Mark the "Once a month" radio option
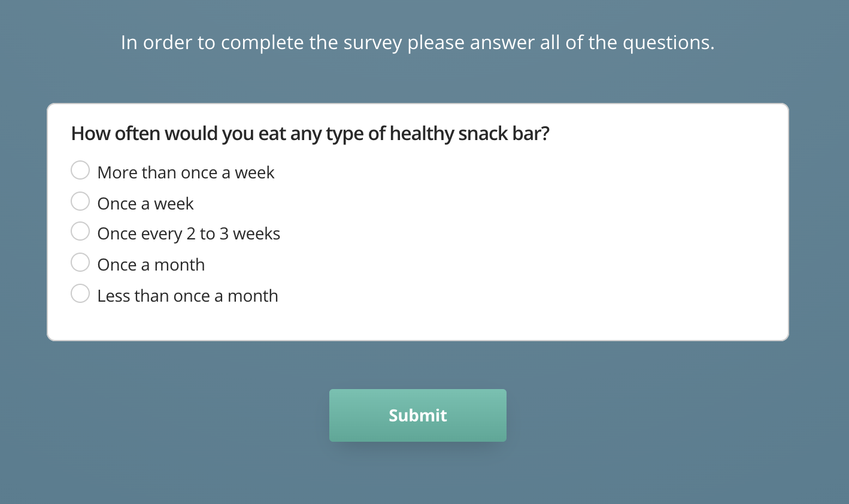The width and height of the screenshot is (849, 504). click(80, 263)
